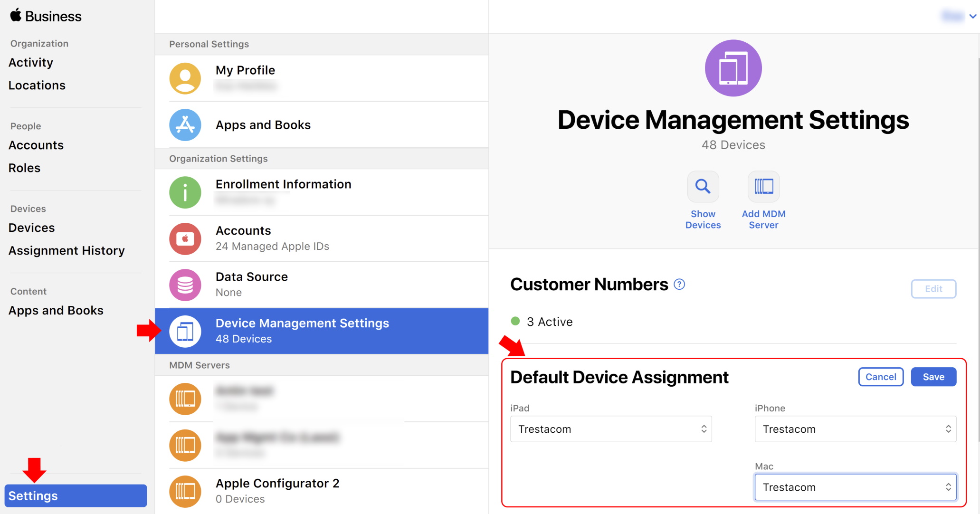This screenshot has height=514, width=980.
Task: Select Apps and Books in Personal Settings
Action: coord(322,125)
